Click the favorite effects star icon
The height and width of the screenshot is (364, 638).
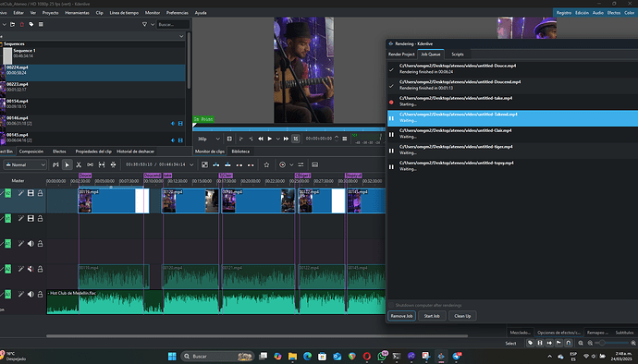pyautogui.click(x=266, y=164)
